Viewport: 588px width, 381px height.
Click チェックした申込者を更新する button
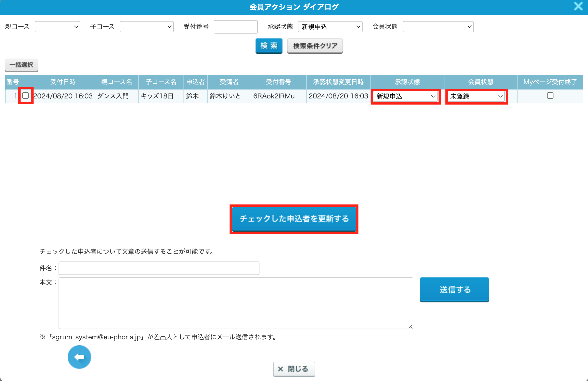294,219
